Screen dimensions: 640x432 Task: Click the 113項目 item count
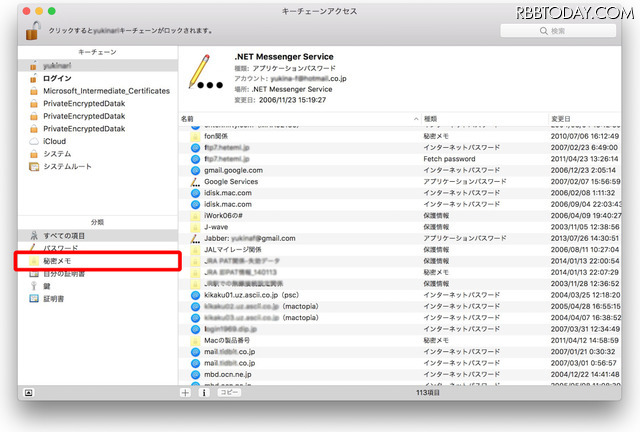click(428, 392)
